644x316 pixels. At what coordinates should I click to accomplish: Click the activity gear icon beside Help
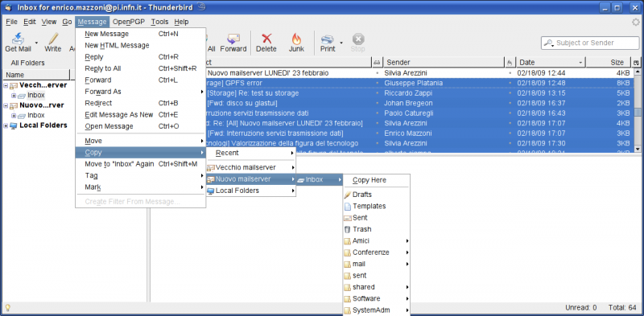click(636, 23)
